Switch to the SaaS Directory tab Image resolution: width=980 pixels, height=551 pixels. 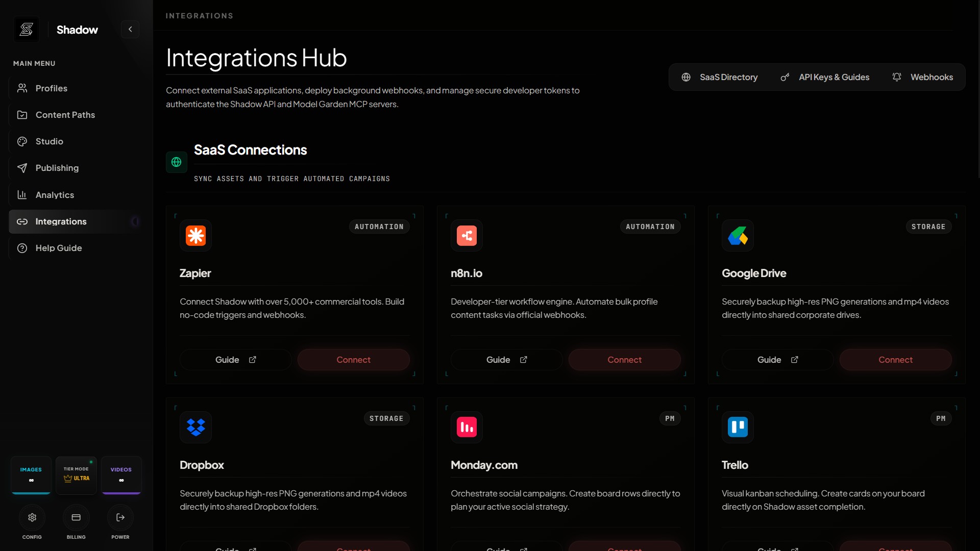(720, 77)
